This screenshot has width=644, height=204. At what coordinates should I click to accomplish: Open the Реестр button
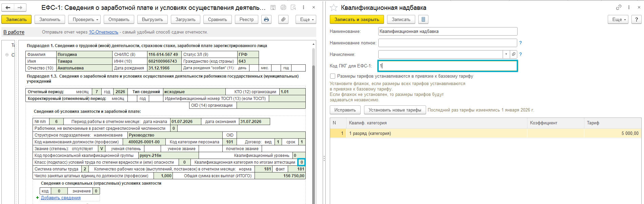coord(246,19)
